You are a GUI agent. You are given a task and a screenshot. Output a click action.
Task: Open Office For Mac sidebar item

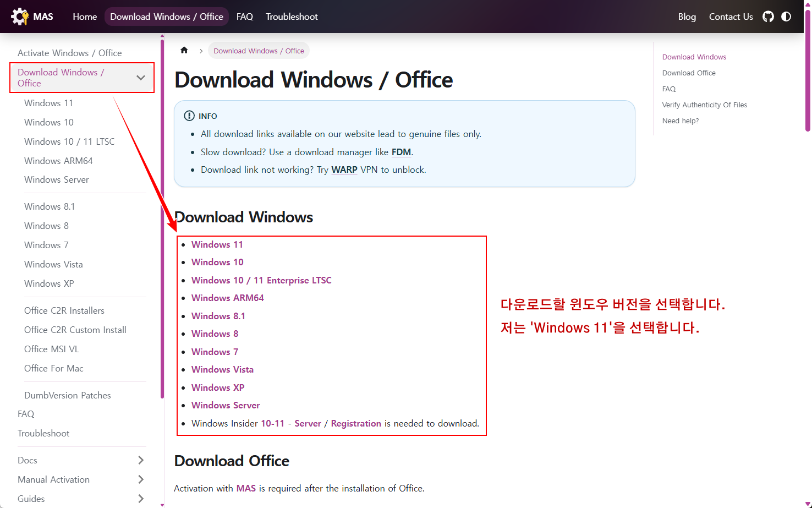[54, 368]
